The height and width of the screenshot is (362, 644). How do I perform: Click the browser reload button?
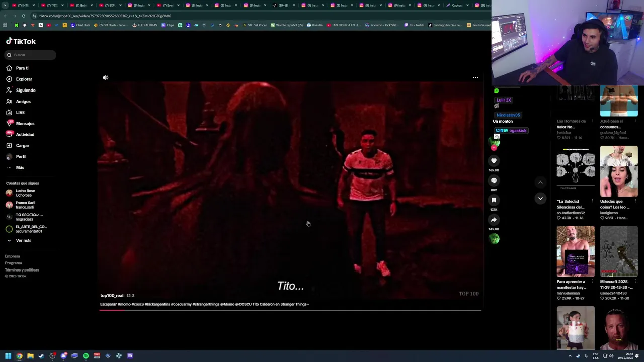(23, 16)
